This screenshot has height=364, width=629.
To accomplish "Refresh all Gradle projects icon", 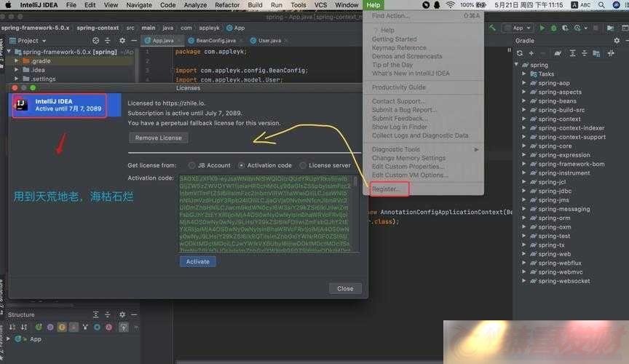I will click(x=520, y=53).
